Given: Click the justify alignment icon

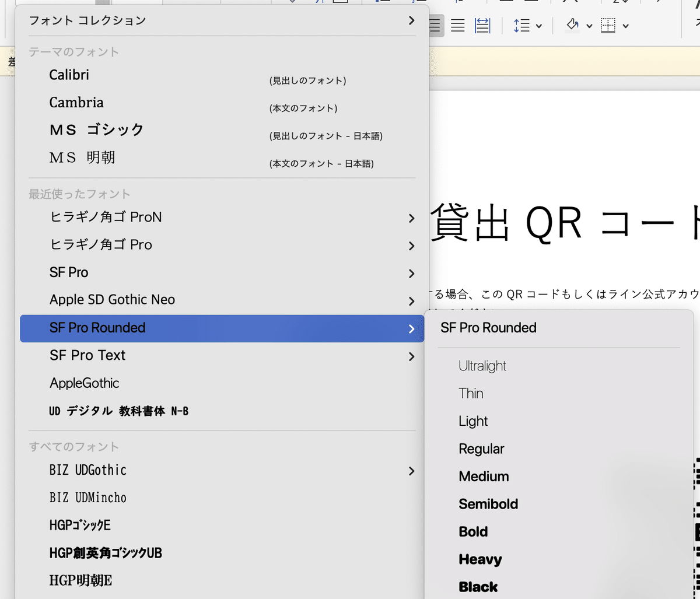Looking at the screenshot, I should tap(458, 26).
